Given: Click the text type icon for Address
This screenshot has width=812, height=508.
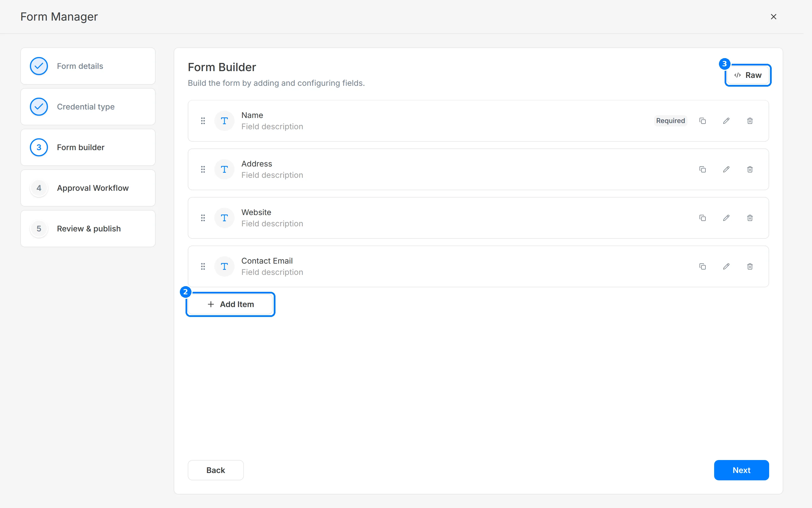Looking at the screenshot, I should point(224,169).
